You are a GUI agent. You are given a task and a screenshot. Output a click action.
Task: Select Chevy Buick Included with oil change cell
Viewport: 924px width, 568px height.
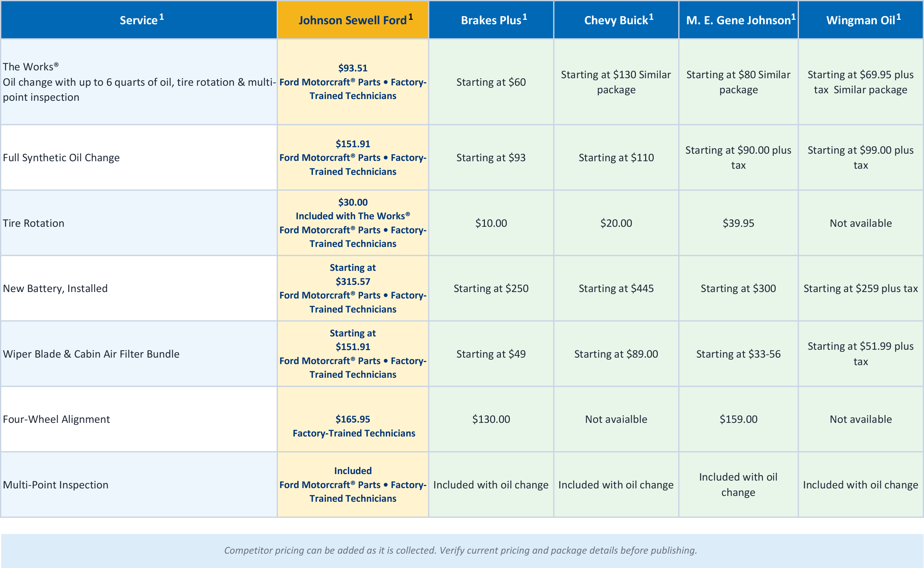(616, 485)
